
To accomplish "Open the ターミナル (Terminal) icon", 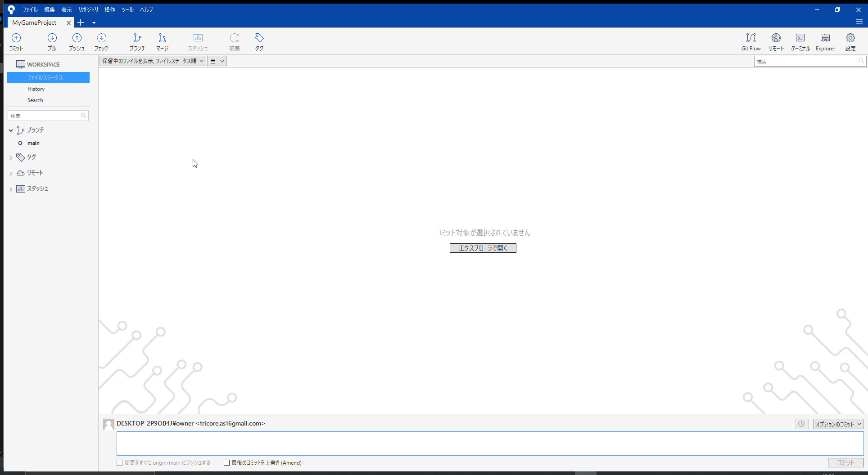I will point(800,41).
